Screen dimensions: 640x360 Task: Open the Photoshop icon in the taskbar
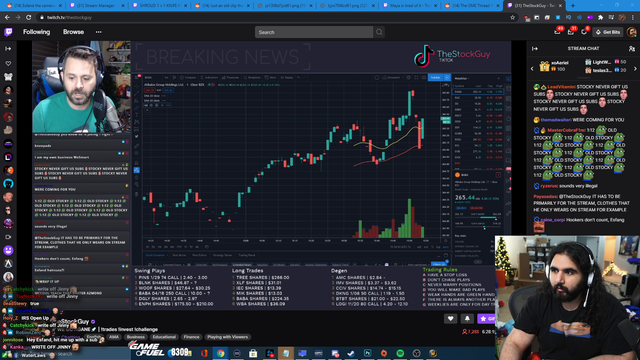tap(367, 353)
